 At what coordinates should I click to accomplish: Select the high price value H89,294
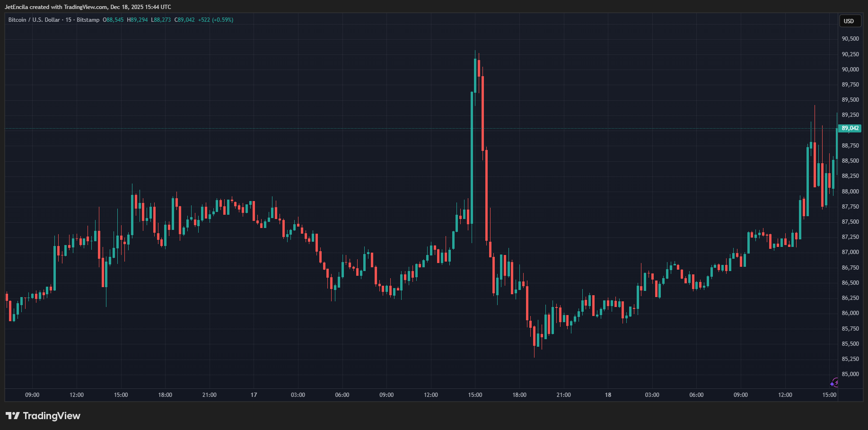pos(138,20)
